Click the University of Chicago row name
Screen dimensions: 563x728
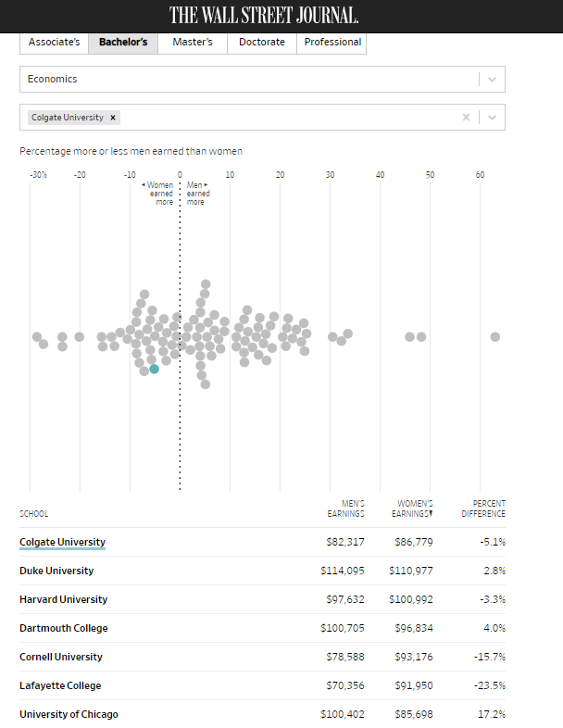click(69, 714)
